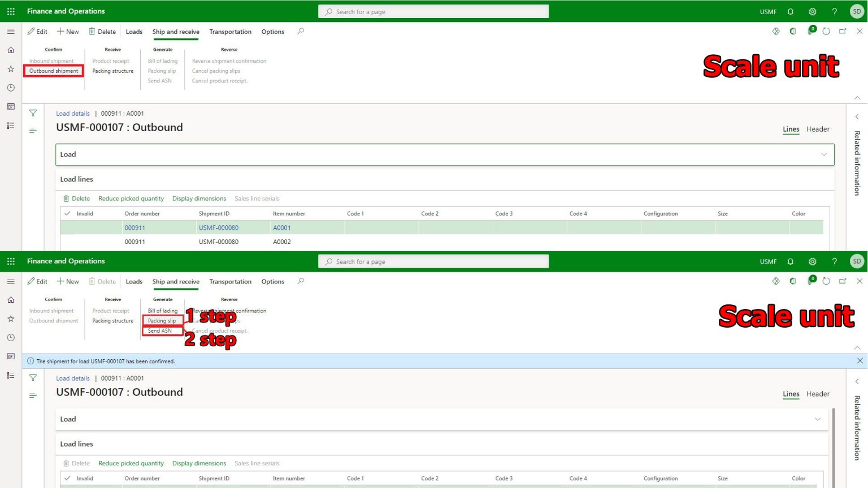The height and width of the screenshot is (488, 868).
Task: Toggle select-all checkmark in top window grid
Action: click(67, 213)
